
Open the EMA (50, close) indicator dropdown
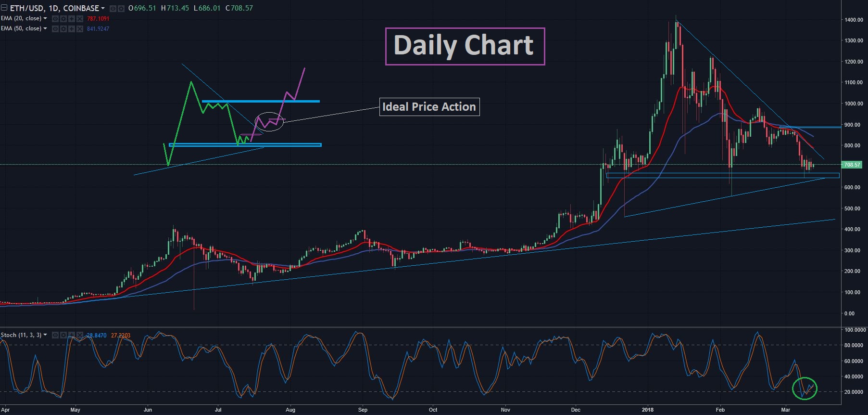(x=45, y=28)
